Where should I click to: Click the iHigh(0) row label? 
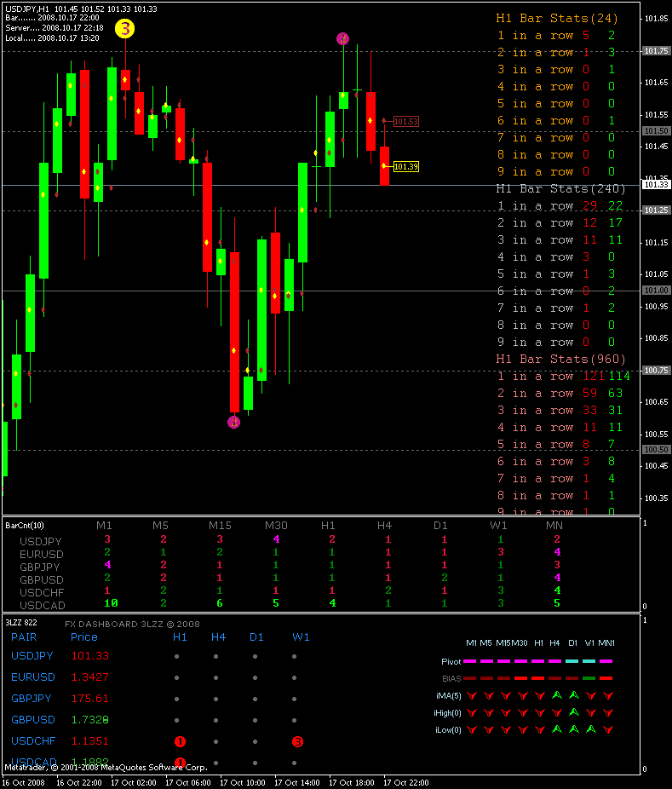click(x=448, y=713)
